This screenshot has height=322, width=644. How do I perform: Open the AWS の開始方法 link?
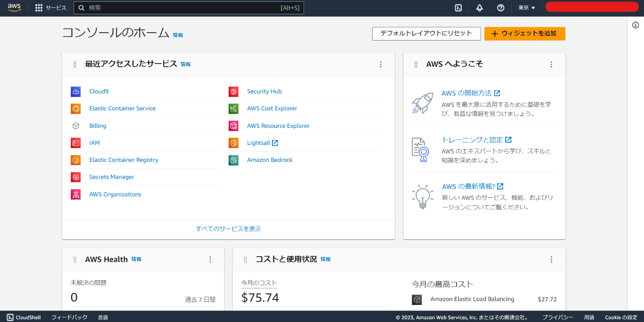[471, 93]
